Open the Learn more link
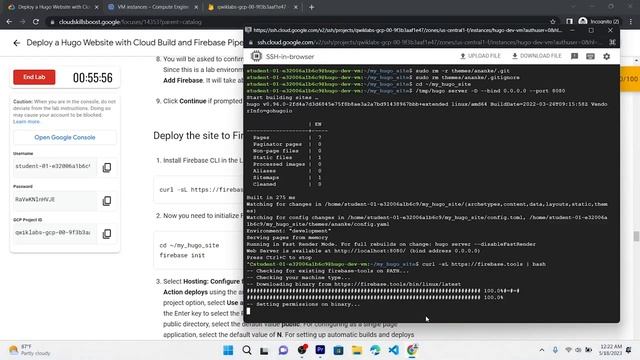Screen dimensions: 640x360 [26, 122]
